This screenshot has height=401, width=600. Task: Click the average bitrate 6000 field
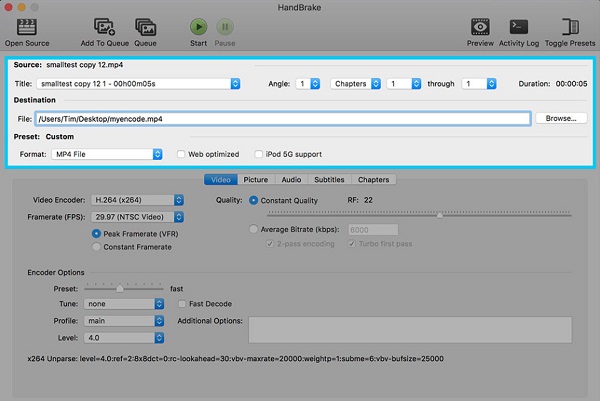(373, 230)
